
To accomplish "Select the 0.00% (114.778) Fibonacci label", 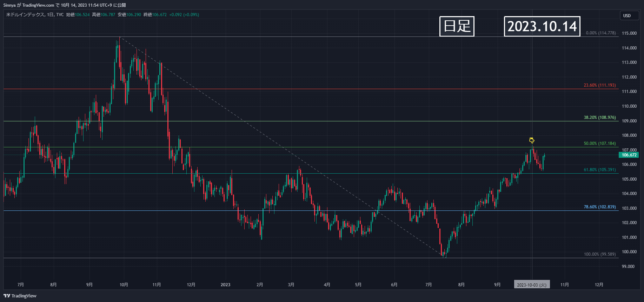I will pyautogui.click(x=600, y=33).
